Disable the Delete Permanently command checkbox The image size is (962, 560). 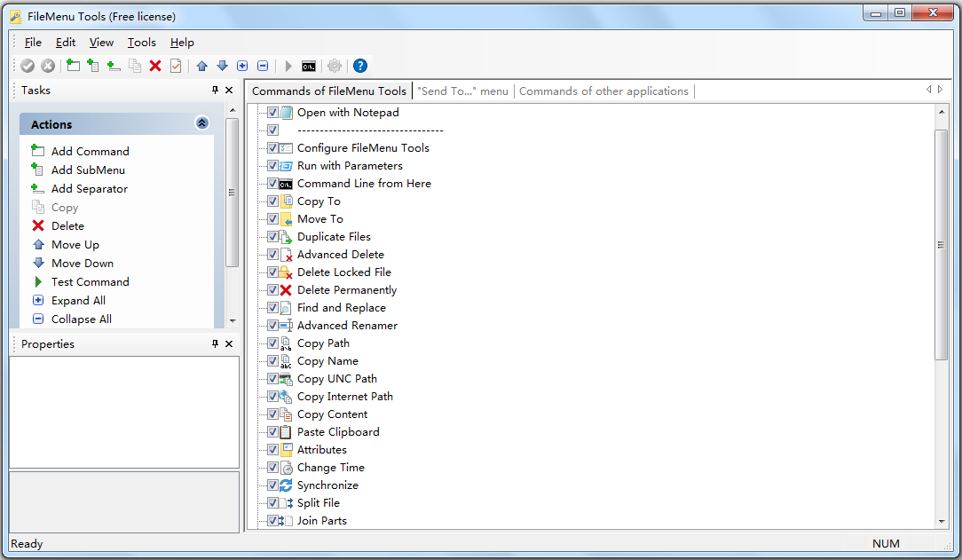(272, 289)
